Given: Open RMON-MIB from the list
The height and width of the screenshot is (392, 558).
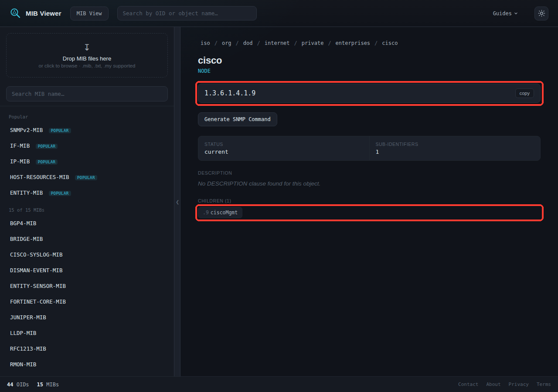Looking at the screenshot, I should [23, 365].
